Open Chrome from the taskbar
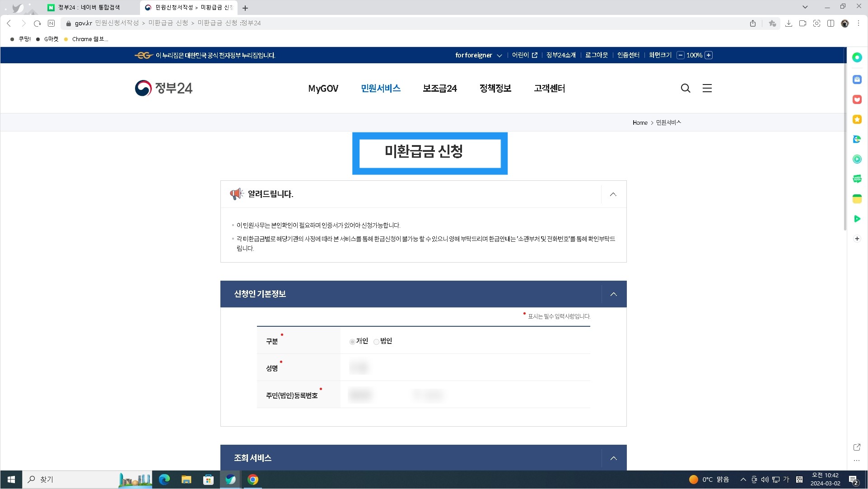The width and height of the screenshot is (868, 489). pos(252,480)
